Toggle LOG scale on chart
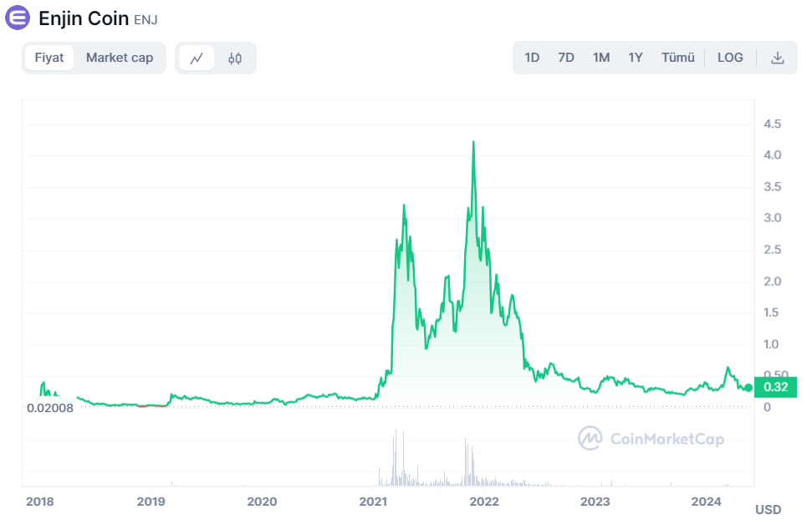Screen dimensions: 812x525 (730, 58)
